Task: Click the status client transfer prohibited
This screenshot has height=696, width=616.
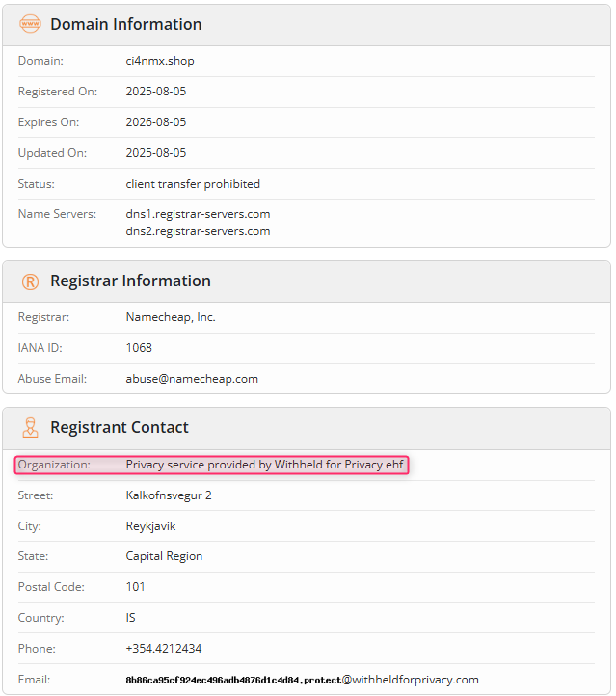Action: tap(193, 184)
